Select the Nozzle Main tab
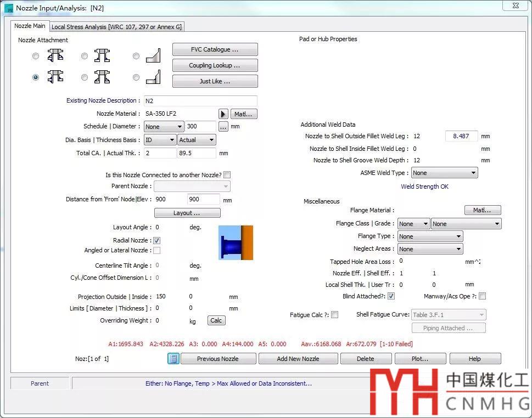Viewport: 532px width, 418px height. click(x=30, y=26)
